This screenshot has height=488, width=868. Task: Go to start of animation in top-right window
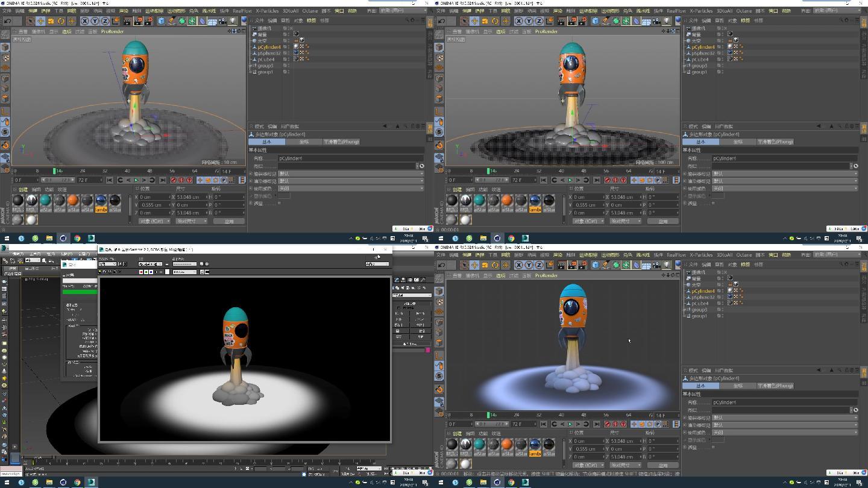click(544, 180)
